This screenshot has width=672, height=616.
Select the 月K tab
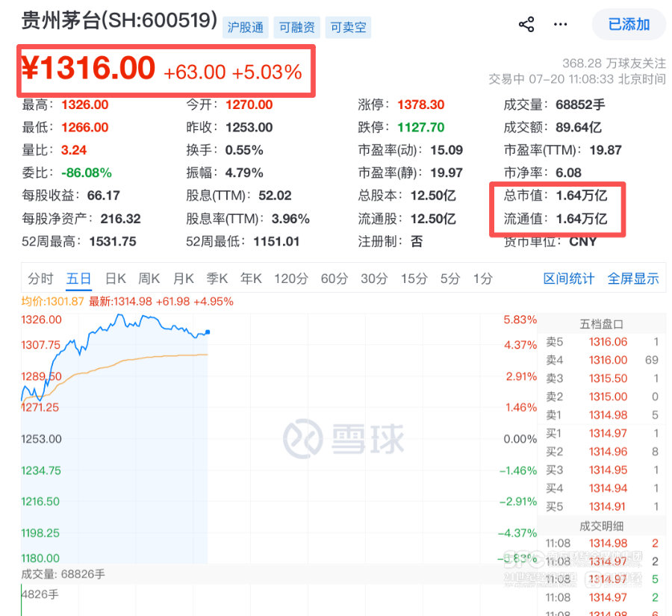tap(184, 279)
